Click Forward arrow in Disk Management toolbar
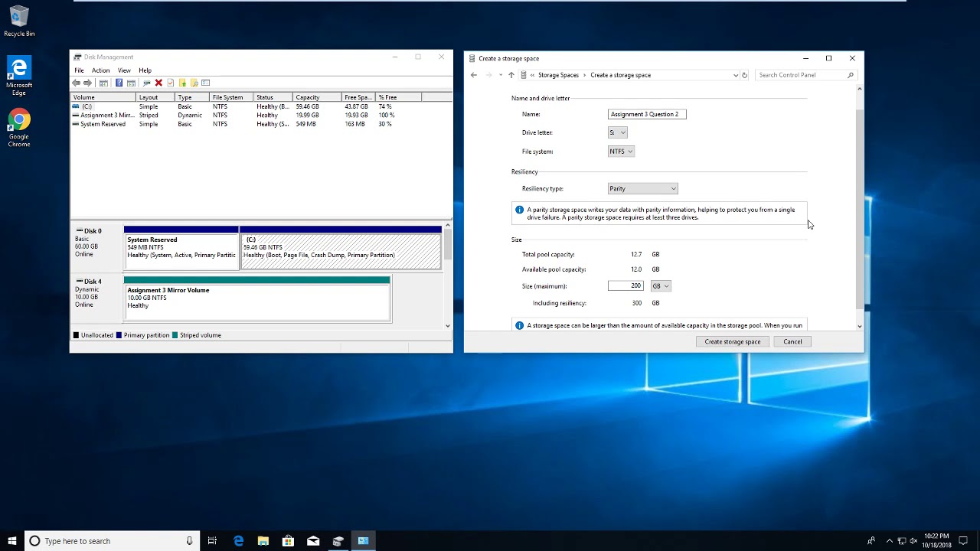Image resolution: width=980 pixels, height=551 pixels. pyautogui.click(x=87, y=83)
